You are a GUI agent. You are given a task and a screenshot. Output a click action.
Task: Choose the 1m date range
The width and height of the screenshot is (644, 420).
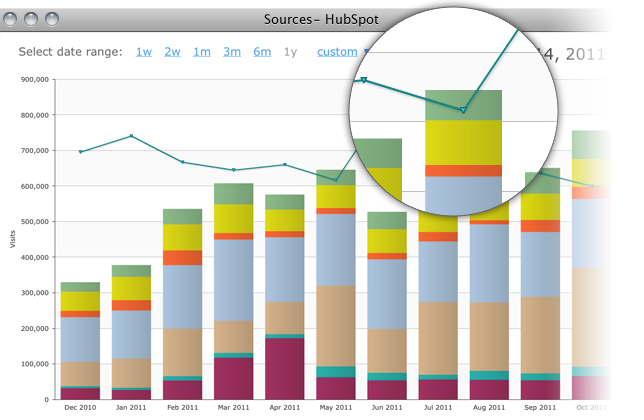(202, 52)
